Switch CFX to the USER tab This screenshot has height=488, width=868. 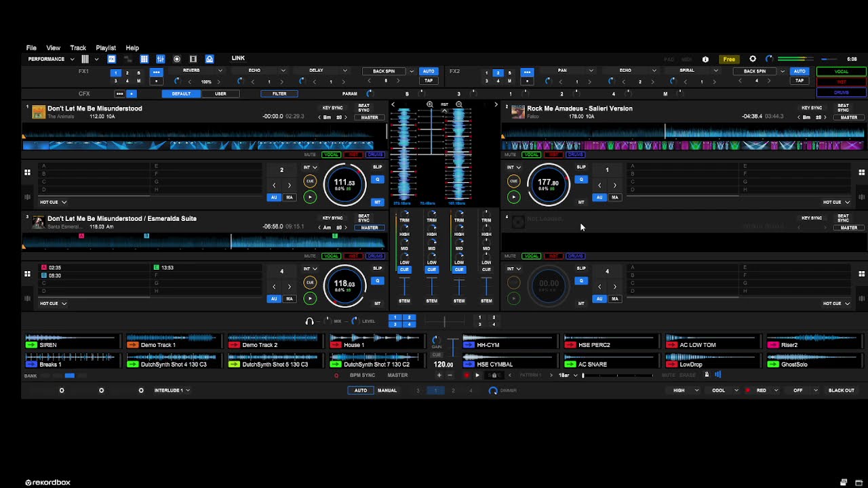220,94
